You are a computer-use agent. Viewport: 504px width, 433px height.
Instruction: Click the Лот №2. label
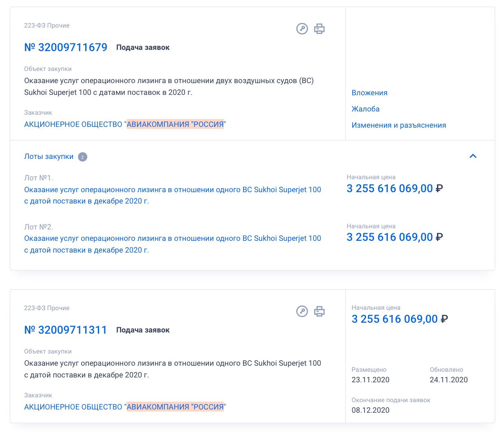coord(39,227)
